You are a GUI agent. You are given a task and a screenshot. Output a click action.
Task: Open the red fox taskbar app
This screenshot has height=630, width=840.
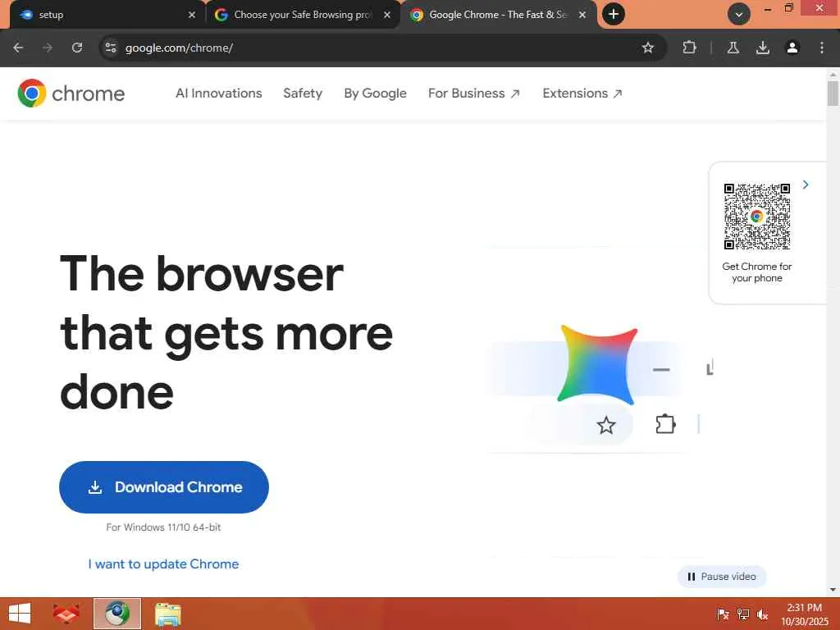(x=66, y=614)
